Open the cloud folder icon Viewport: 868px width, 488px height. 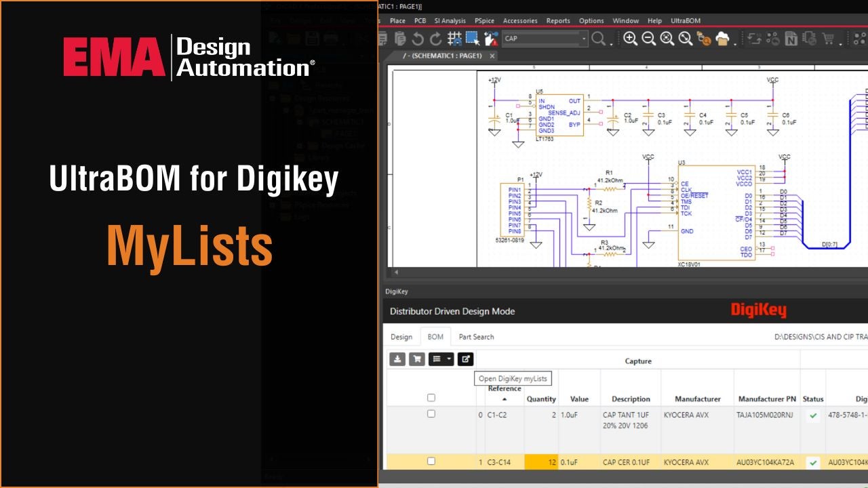click(x=723, y=39)
